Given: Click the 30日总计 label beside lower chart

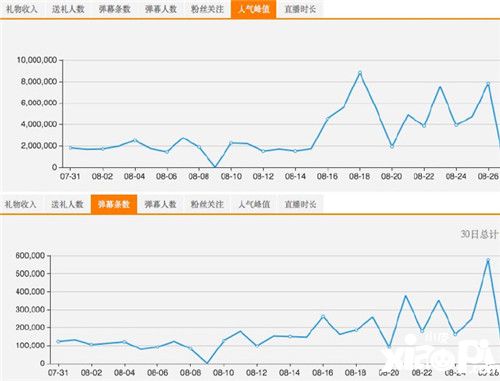Looking at the screenshot, I should pyautogui.click(x=479, y=234).
